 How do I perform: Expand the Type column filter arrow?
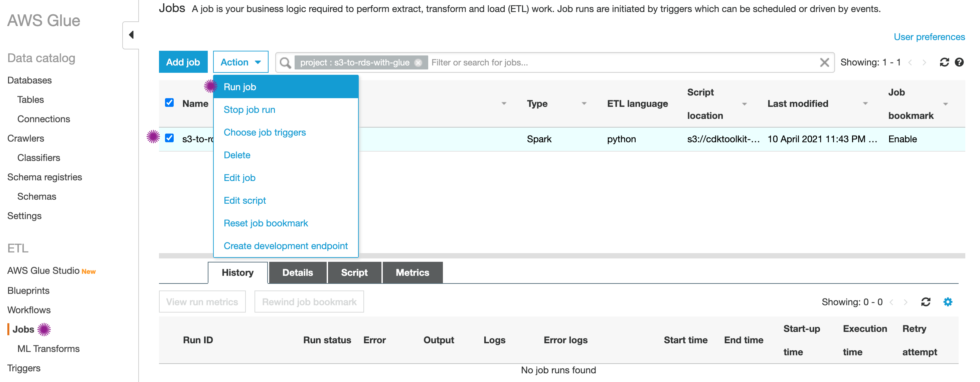click(584, 104)
